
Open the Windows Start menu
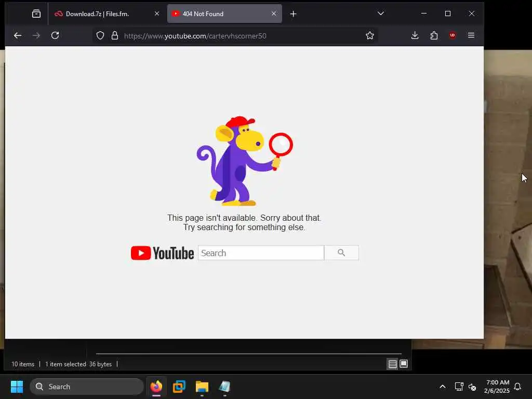pyautogui.click(x=17, y=387)
